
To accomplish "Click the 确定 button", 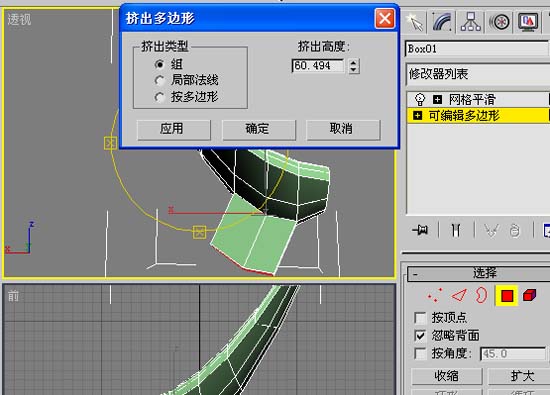I will 259,129.
